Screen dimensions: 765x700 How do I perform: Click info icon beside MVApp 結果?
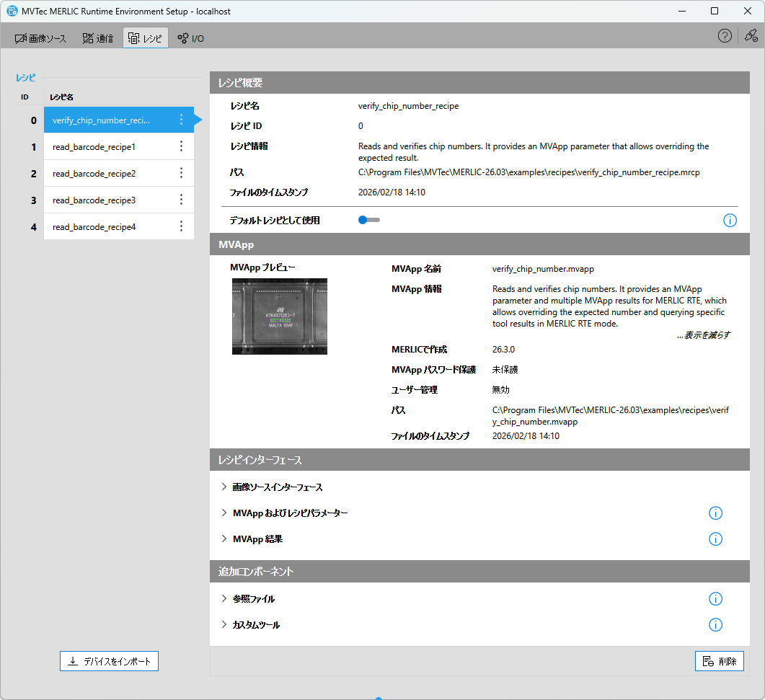[x=715, y=539]
